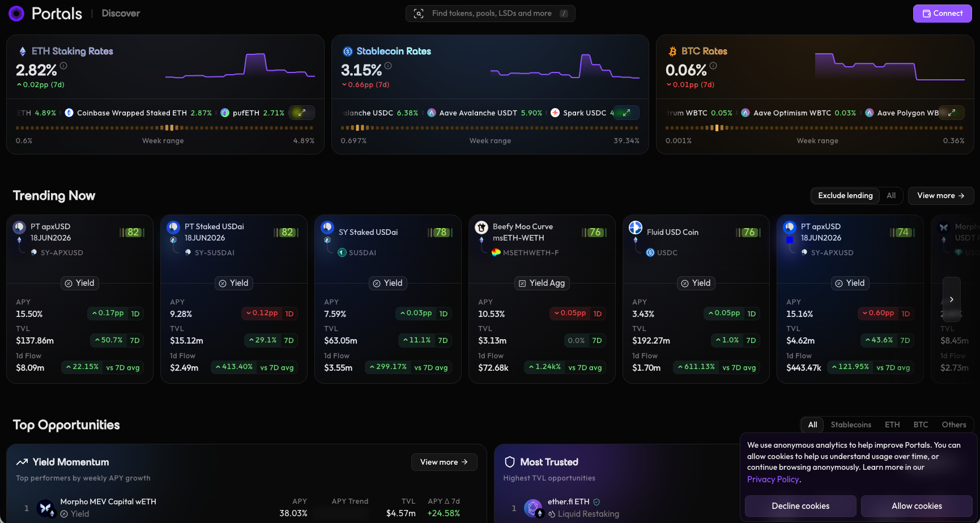Click the SY Staked USDai token icon

point(327,228)
